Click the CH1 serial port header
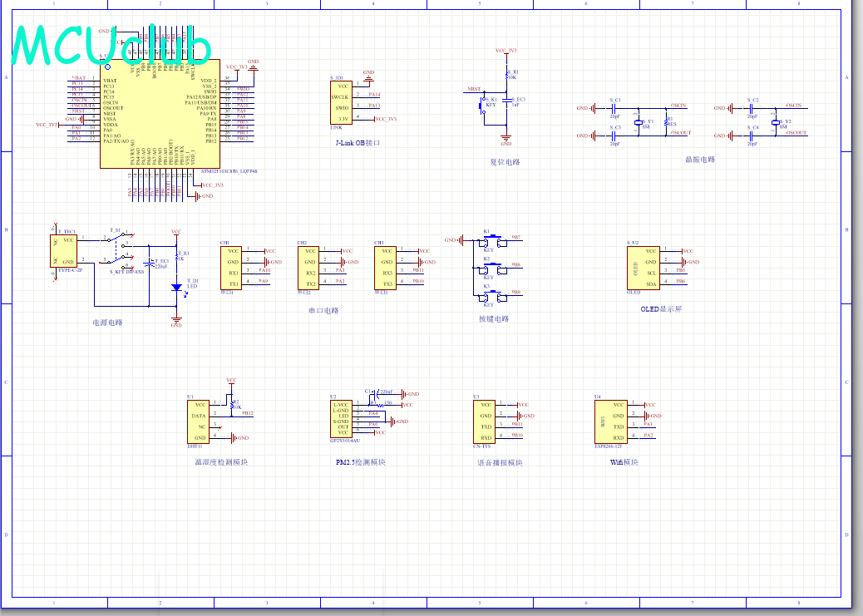 231,268
